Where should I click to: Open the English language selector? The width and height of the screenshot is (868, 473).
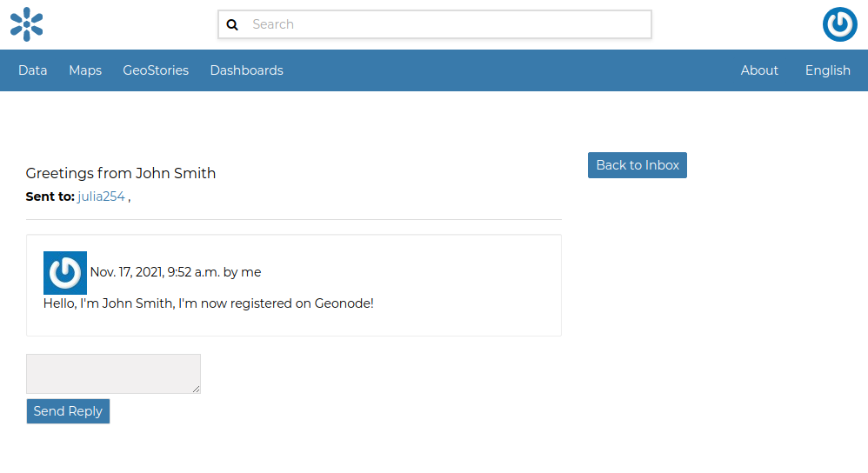[827, 70]
